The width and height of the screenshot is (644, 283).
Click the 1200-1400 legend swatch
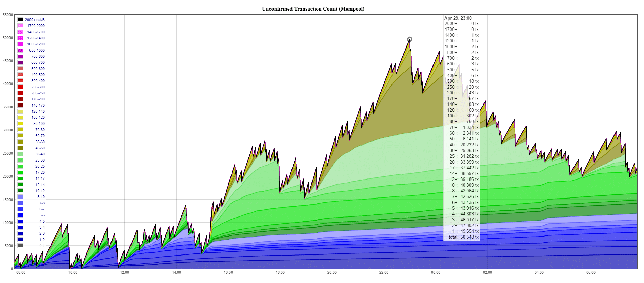tap(20, 38)
